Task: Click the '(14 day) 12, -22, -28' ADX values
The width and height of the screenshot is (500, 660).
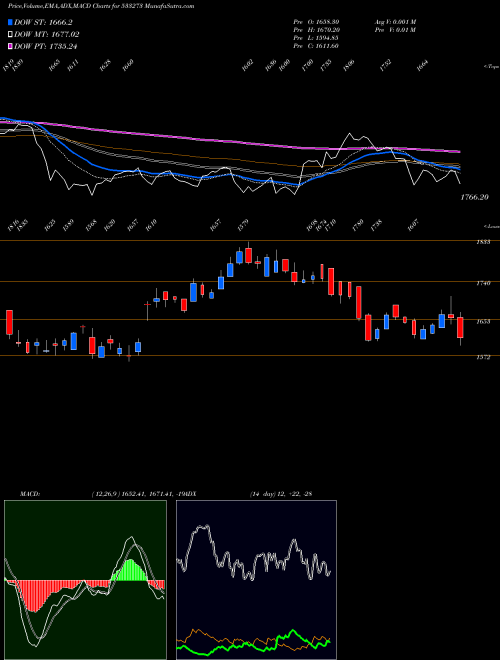Action: (281, 494)
